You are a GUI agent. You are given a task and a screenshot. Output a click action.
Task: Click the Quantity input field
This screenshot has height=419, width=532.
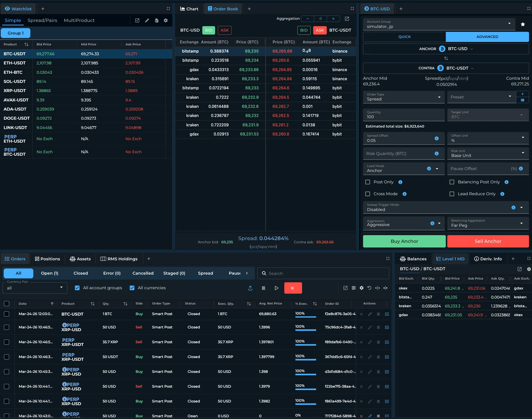[x=404, y=115]
